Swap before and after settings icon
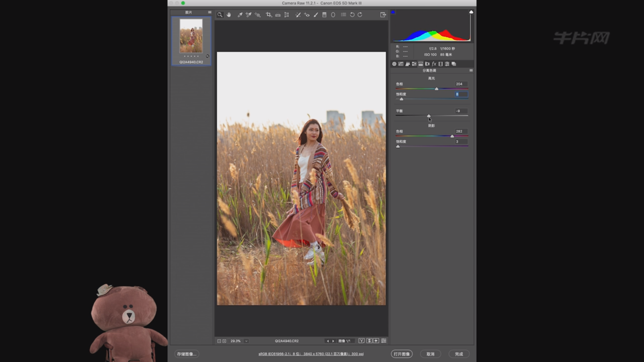644x362 pixels. 369,341
